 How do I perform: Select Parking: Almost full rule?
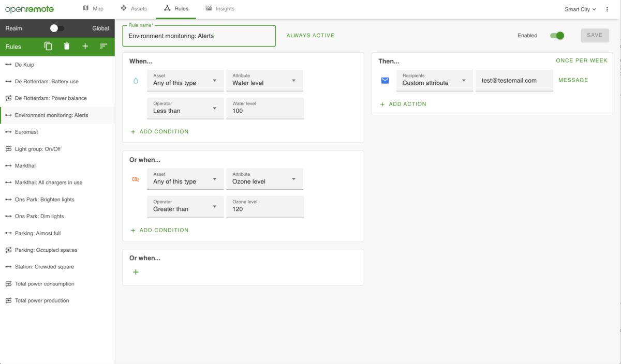pos(57,233)
